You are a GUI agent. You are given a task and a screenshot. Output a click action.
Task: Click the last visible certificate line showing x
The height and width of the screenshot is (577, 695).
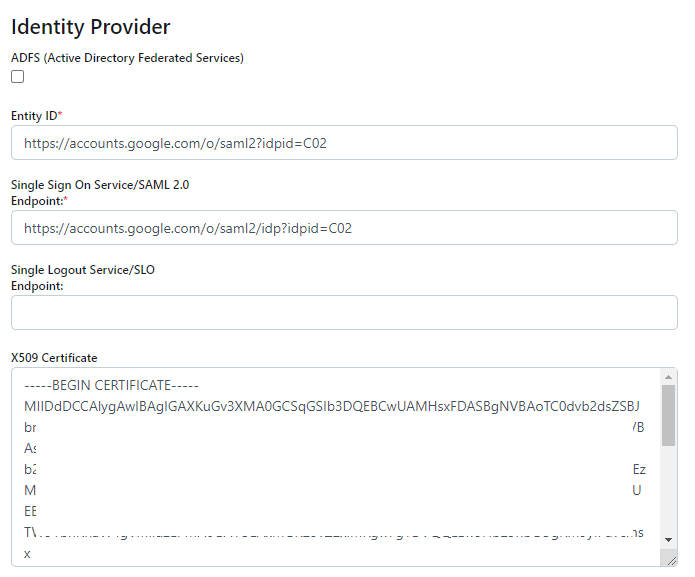[x=27, y=554]
